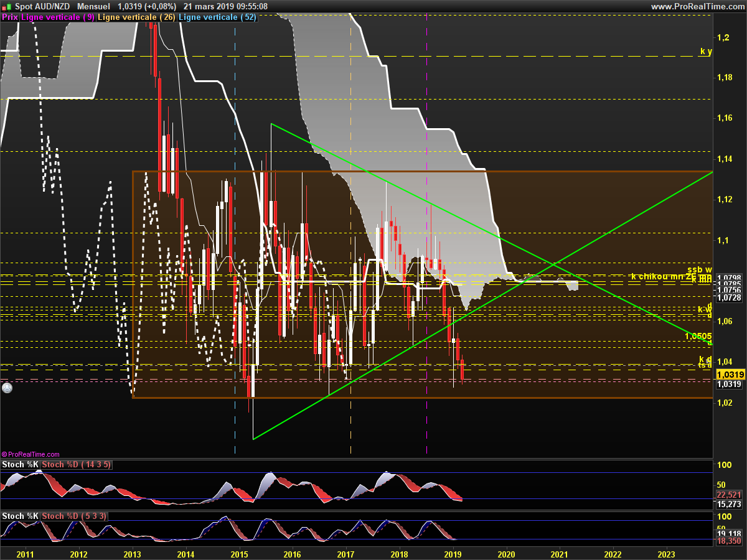Screen dimensions: 747x560
Task: Click Stoch %K label of the 5 3 3 panel
Action: point(21,516)
